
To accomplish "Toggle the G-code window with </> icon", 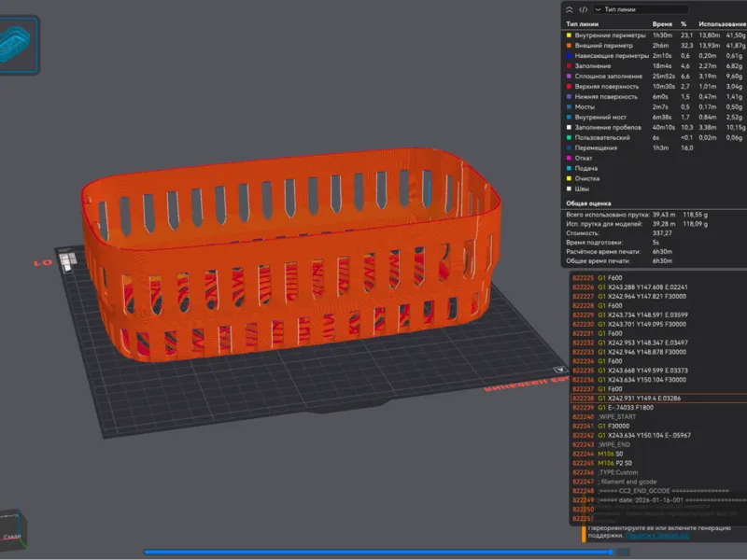I will (x=583, y=9).
